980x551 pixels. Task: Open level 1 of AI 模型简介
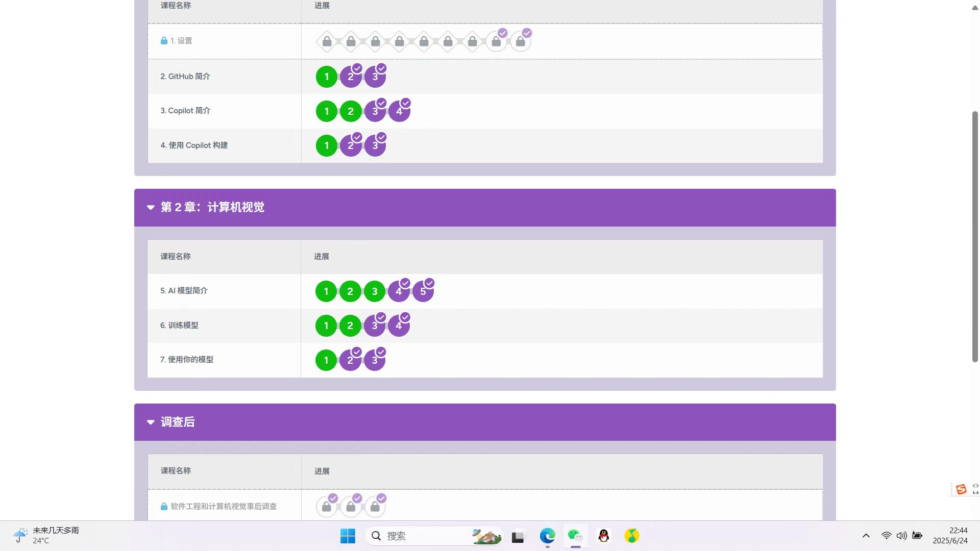pyautogui.click(x=326, y=291)
